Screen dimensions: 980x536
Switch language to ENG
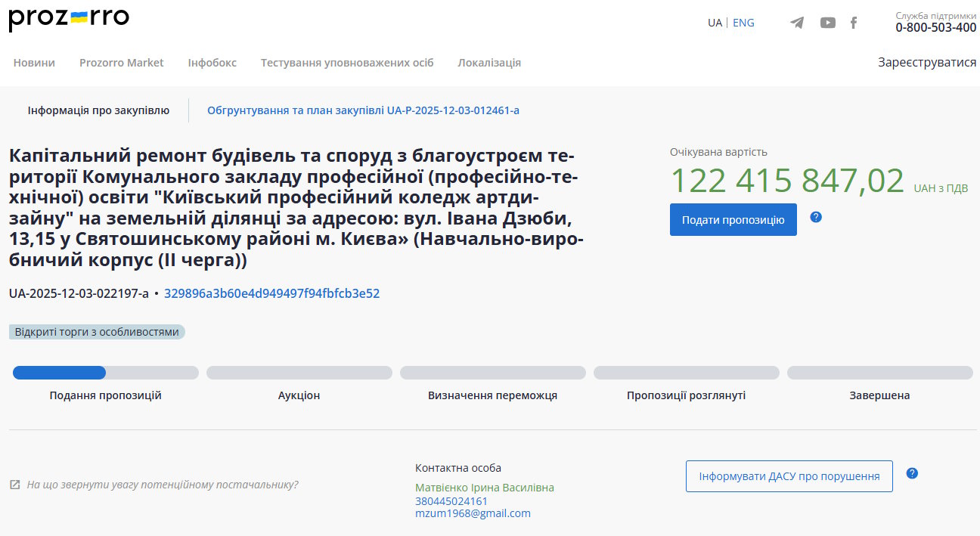(743, 23)
